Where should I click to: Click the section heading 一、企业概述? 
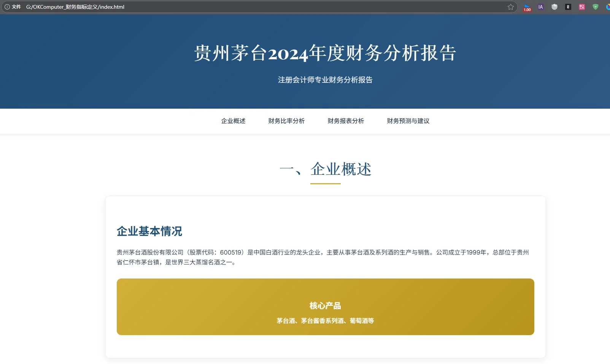(x=326, y=169)
